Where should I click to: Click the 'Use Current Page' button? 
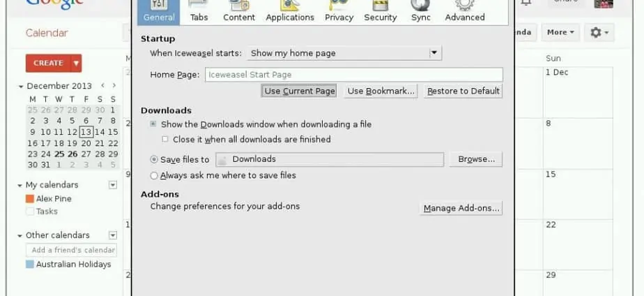coord(300,91)
